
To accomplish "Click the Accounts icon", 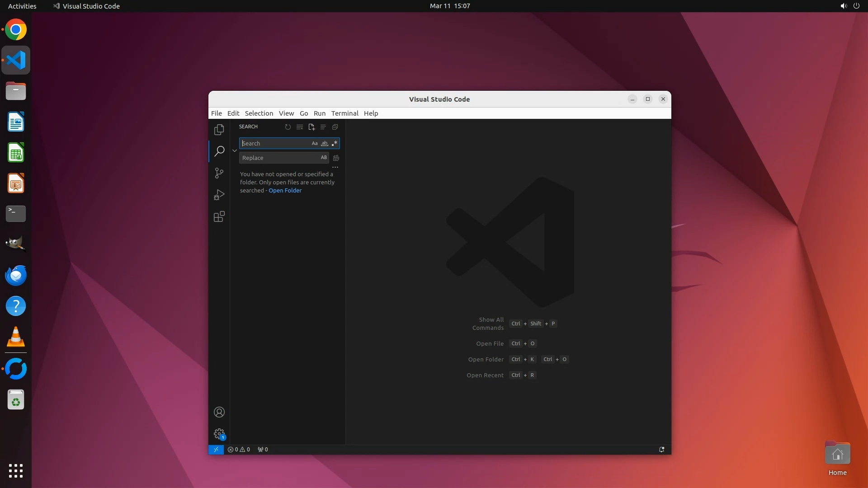I will 219,412.
